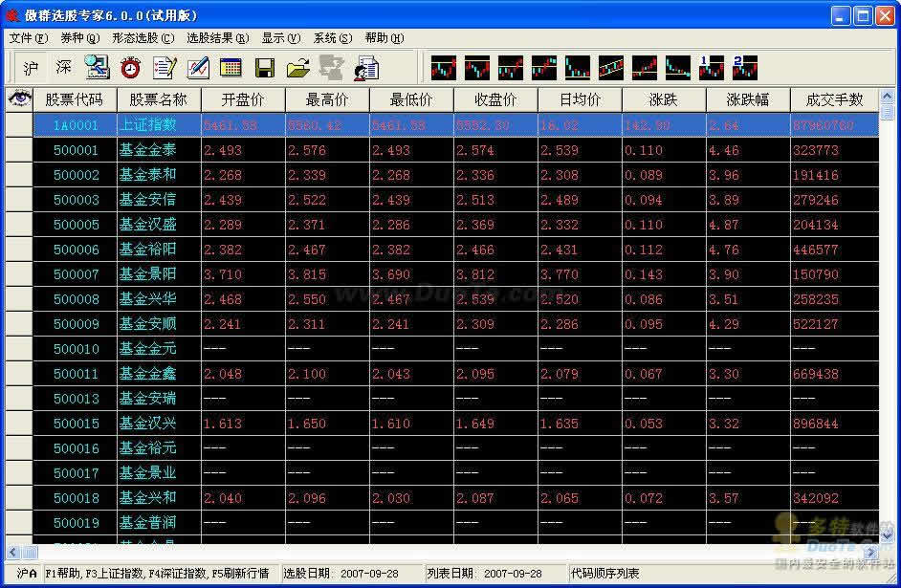Screen dimensions: 901x588
Task: Select the 1A0001 上证指数 row
Action: 456,124
